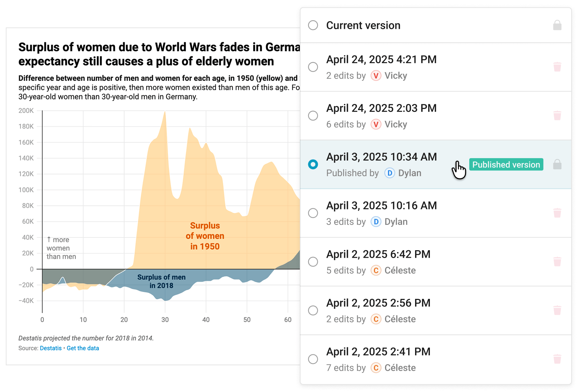Open the Destatis source link
The image size is (578, 392).
click(x=51, y=348)
